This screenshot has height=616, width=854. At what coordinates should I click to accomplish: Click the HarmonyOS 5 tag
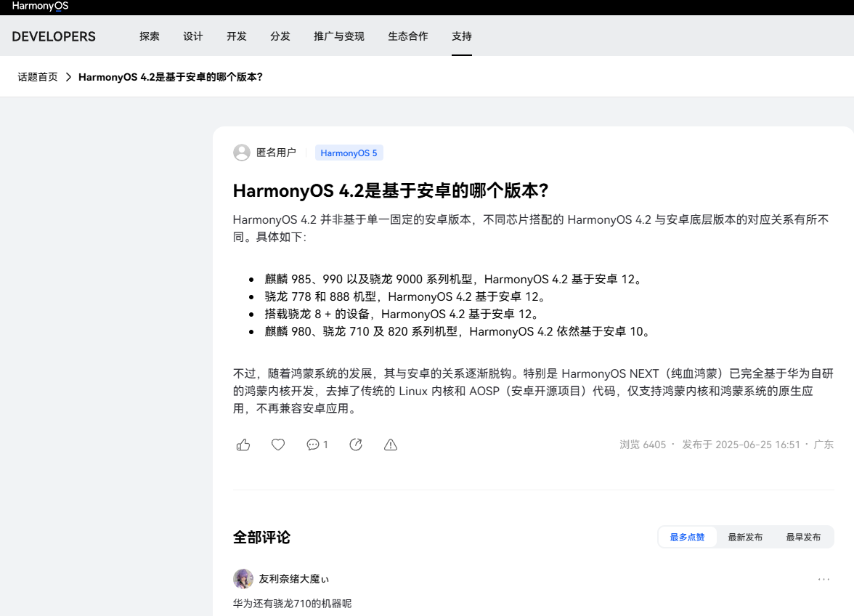pyautogui.click(x=349, y=153)
